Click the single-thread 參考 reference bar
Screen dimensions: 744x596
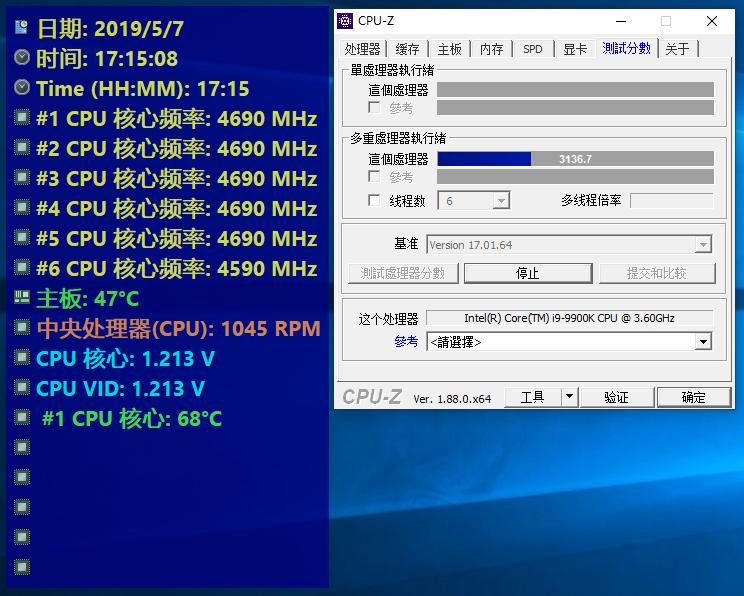pyautogui.click(x=575, y=107)
